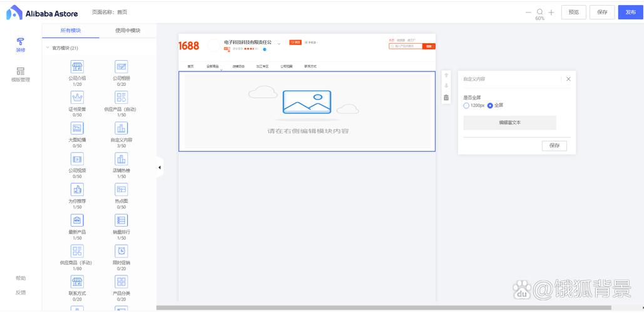Select the 公司介绍 module icon
The height and width of the screenshot is (313, 644).
tap(77, 66)
